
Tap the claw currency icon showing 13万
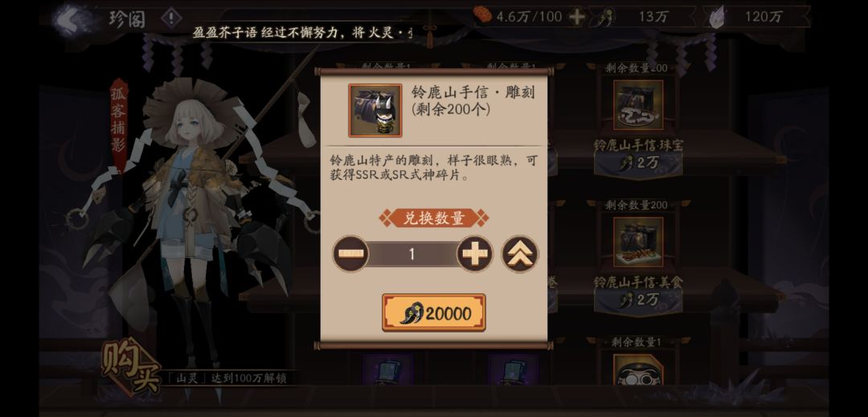(604, 17)
